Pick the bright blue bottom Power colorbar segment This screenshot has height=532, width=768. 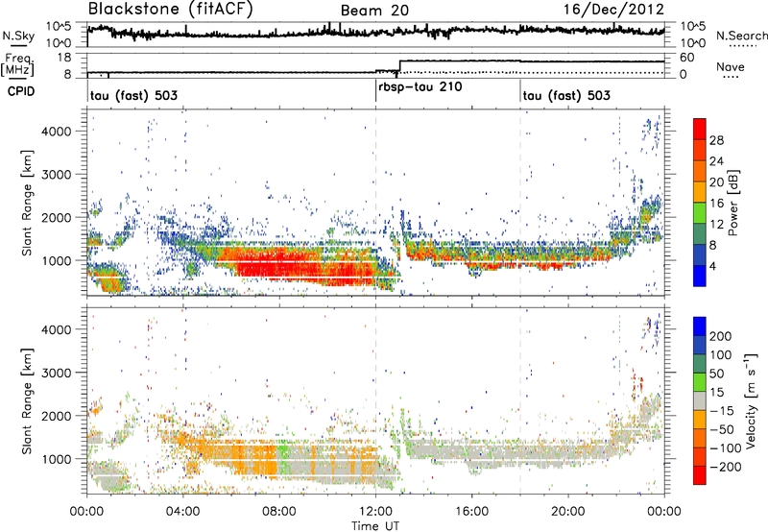(700, 276)
